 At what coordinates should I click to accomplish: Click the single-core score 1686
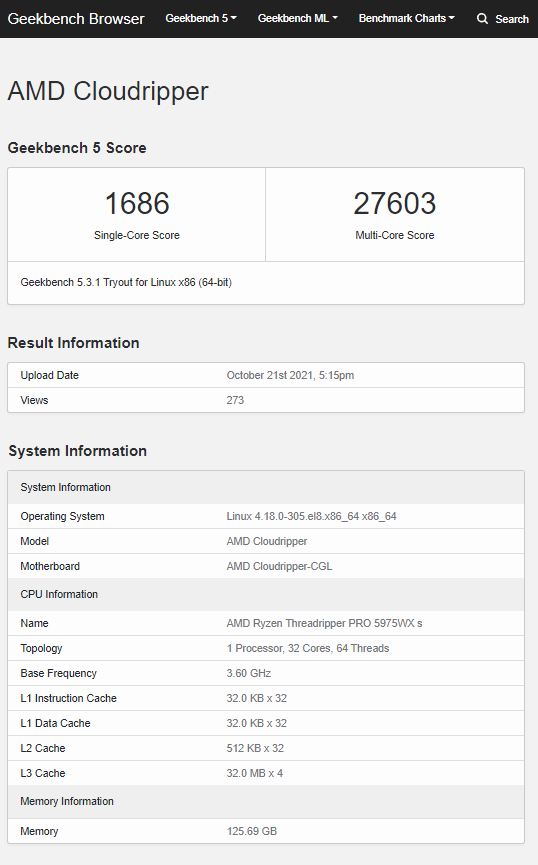coord(137,203)
